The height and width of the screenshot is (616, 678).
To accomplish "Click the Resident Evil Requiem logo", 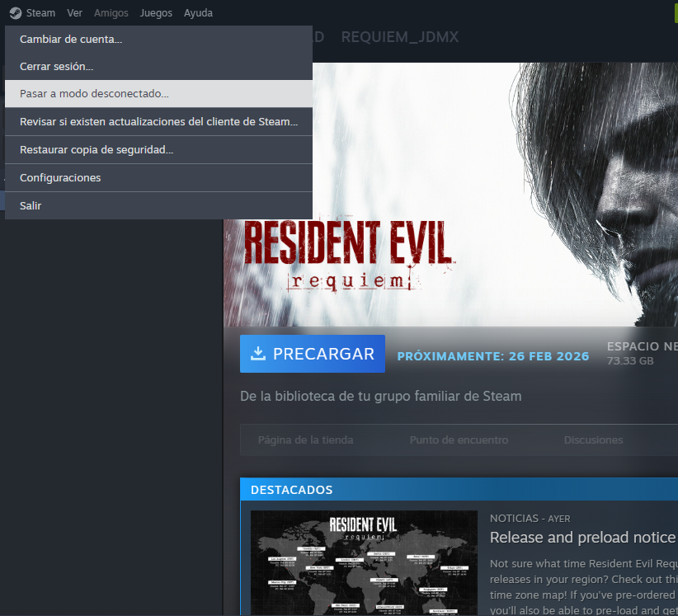I will coord(348,252).
